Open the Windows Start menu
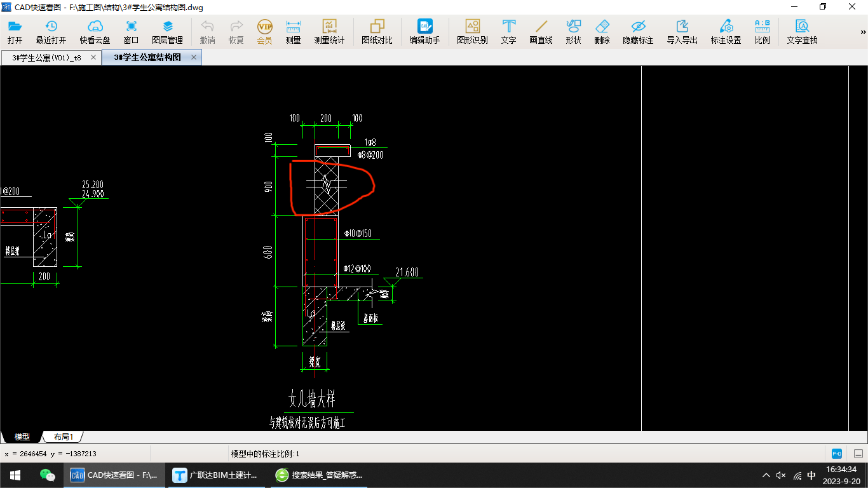This screenshot has width=868, height=488. click(x=15, y=475)
